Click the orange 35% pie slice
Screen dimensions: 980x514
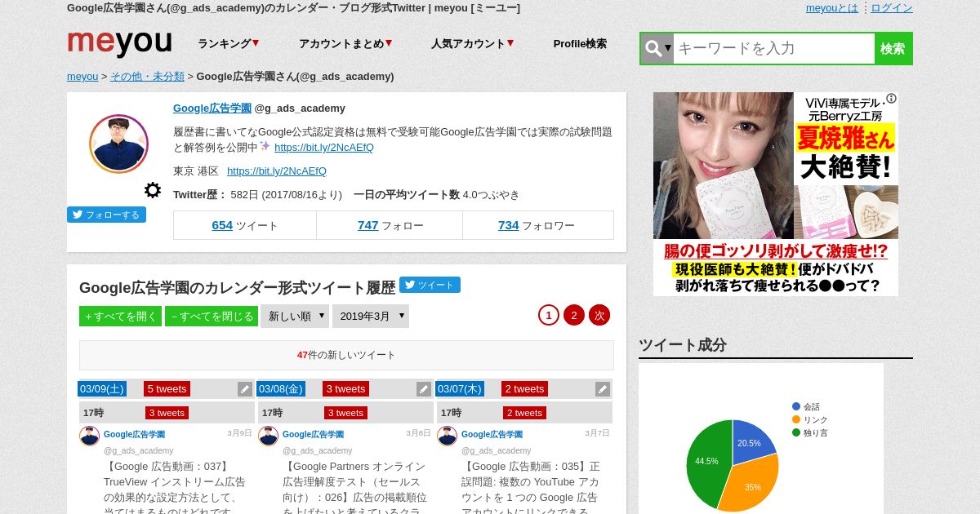751,484
